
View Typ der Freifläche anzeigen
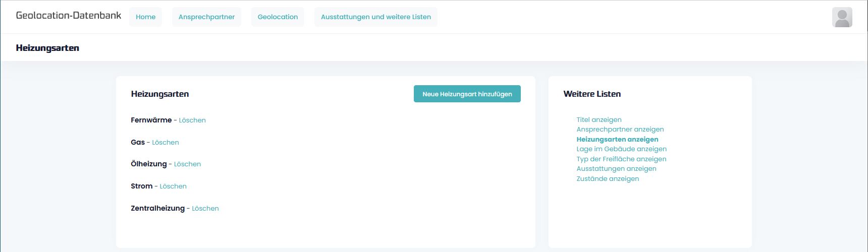[x=621, y=159]
